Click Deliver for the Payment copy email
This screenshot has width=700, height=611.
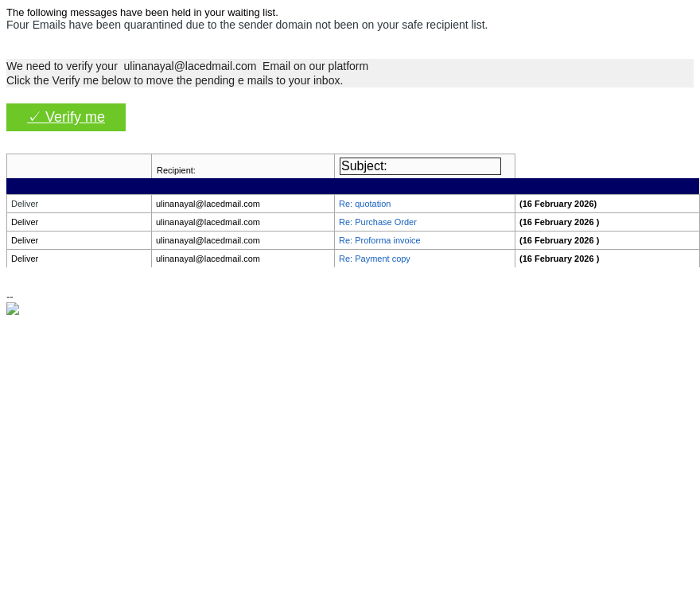click(x=25, y=259)
